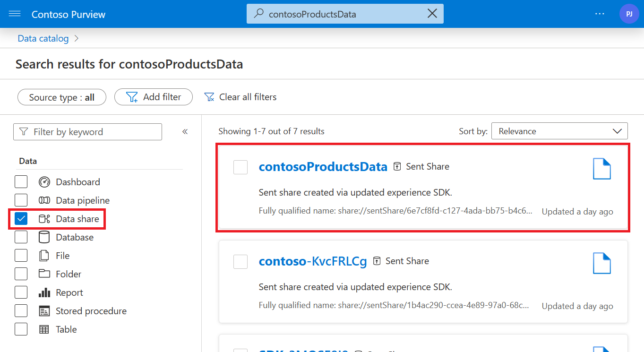This screenshot has width=644, height=352.
Task: Click the Clear all filters icon
Action: coord(209,97)
